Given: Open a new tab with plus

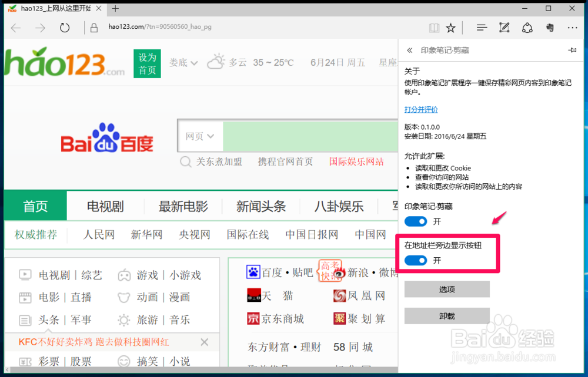Looking at the screenshot, I should coord(115,8).
